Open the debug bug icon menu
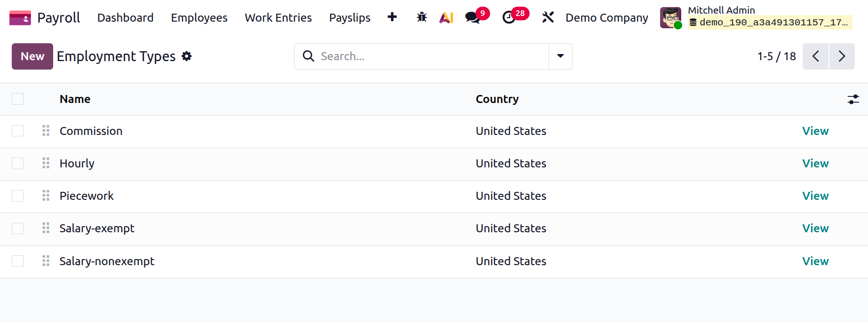This screenshot has height=323, width=868. pos(422,18)
